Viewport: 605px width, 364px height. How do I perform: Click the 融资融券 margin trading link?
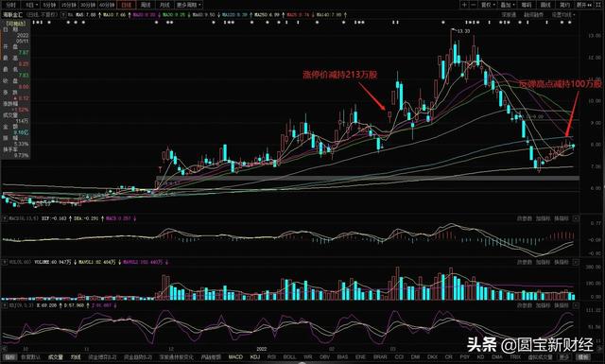[533, 15]
